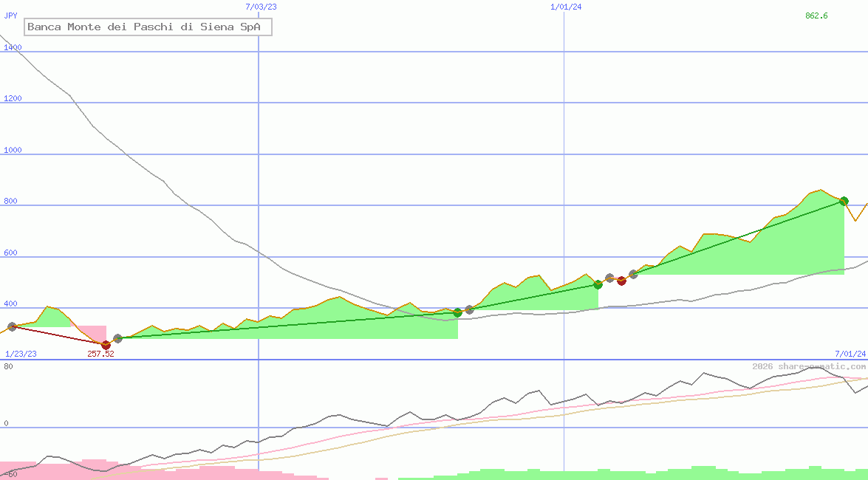Click the gray marker right after the first trendline's end
Viewport: 868px width, 480px height.
pyautogui.click(x=469, y=309)
